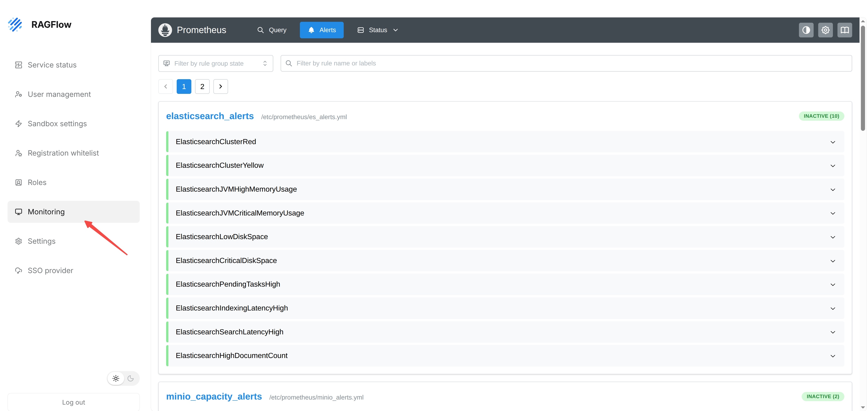Click the Settings gear sidebar icon
The height and width of the screenshot is (411, 868).
point(19,241)
